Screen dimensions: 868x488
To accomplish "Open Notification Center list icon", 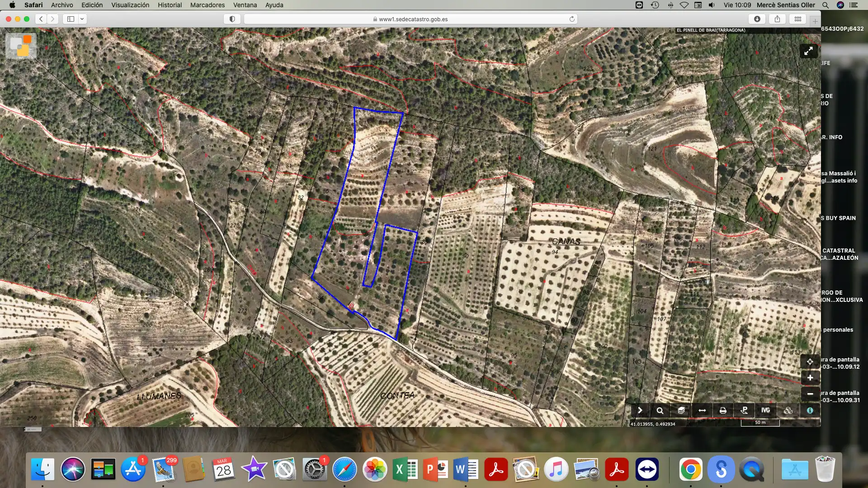I will [x=854, y=5].
